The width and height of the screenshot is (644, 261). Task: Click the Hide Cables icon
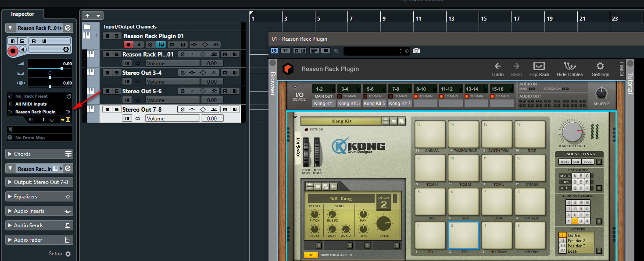coord(569,66)
